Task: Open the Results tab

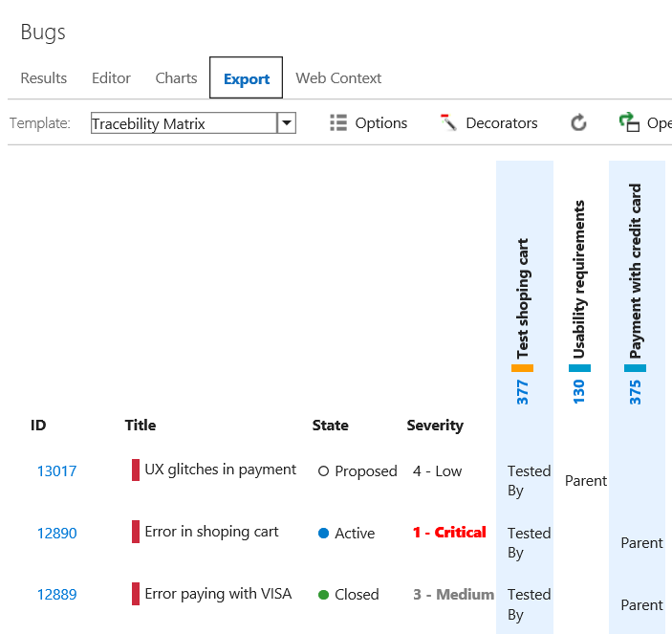Action: pos(44,78)
